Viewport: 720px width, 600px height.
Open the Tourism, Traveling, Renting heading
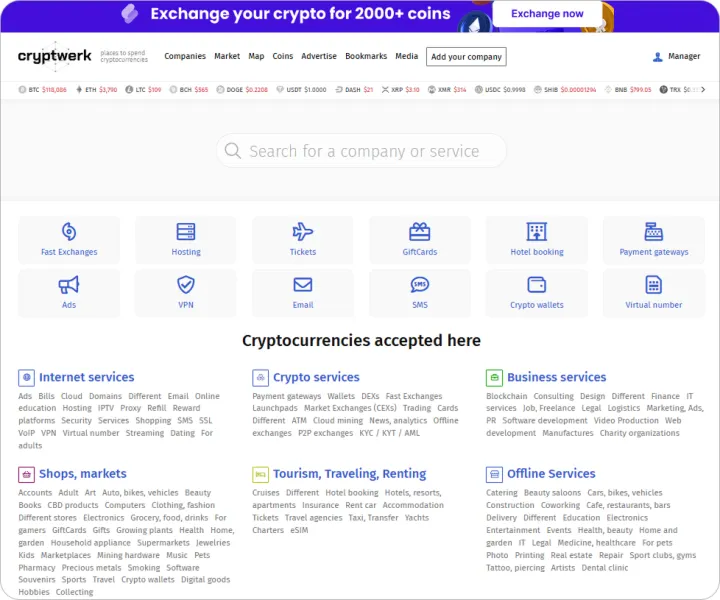pos(349,474)
